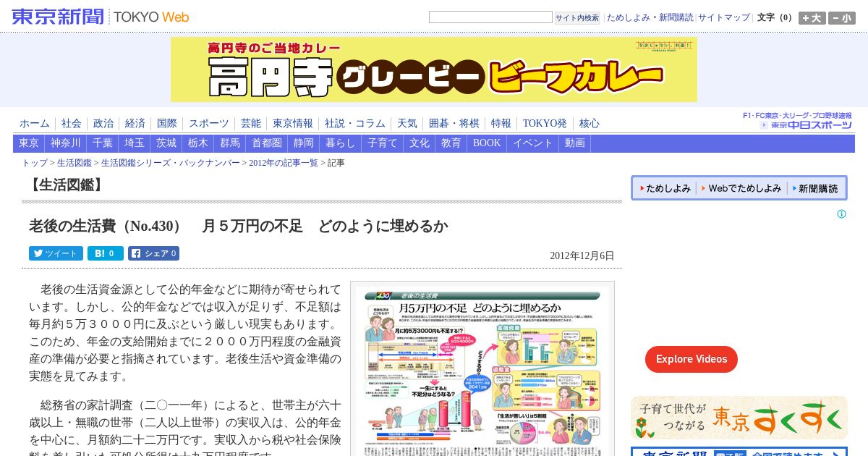
Task: Select the 首都圏 tab
Action: (x=267, y=143)
